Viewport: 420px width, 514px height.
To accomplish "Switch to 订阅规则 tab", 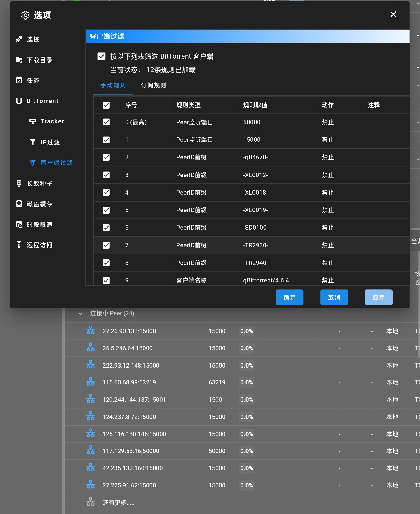I will click(x=153, y=85).
